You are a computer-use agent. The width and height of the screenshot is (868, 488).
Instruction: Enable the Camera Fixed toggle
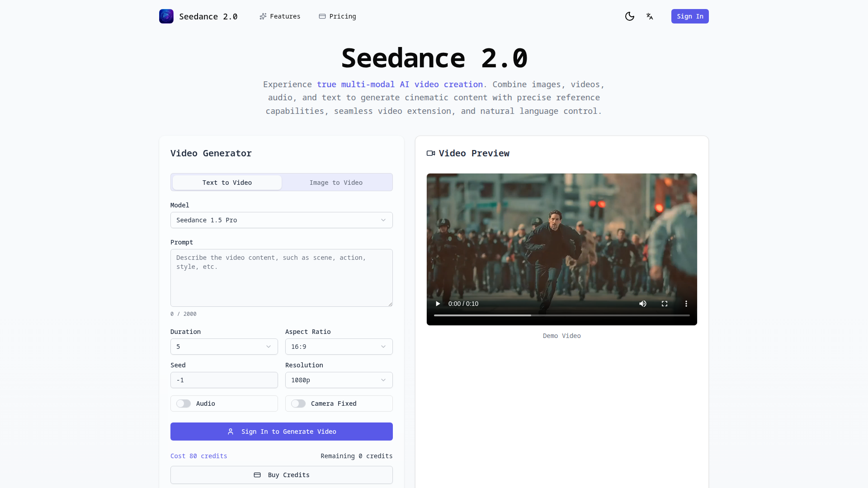click(x=298, y=404)
